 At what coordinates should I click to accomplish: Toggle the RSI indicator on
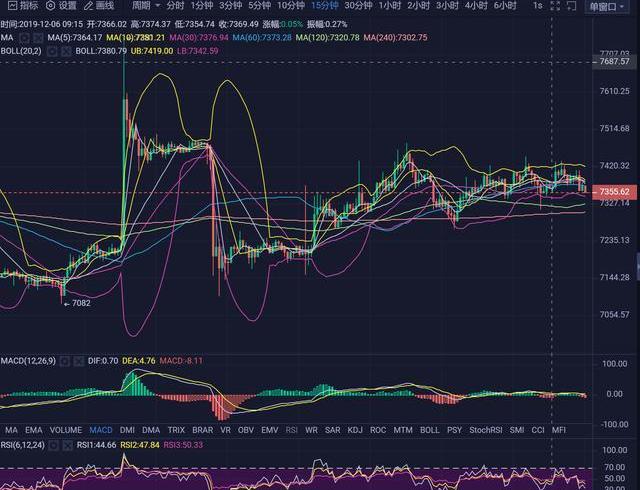tap(292, 429)
